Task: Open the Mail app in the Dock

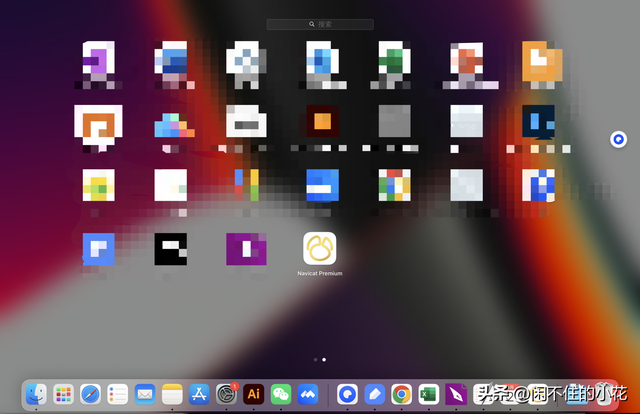Action: (x=145, y=394)
